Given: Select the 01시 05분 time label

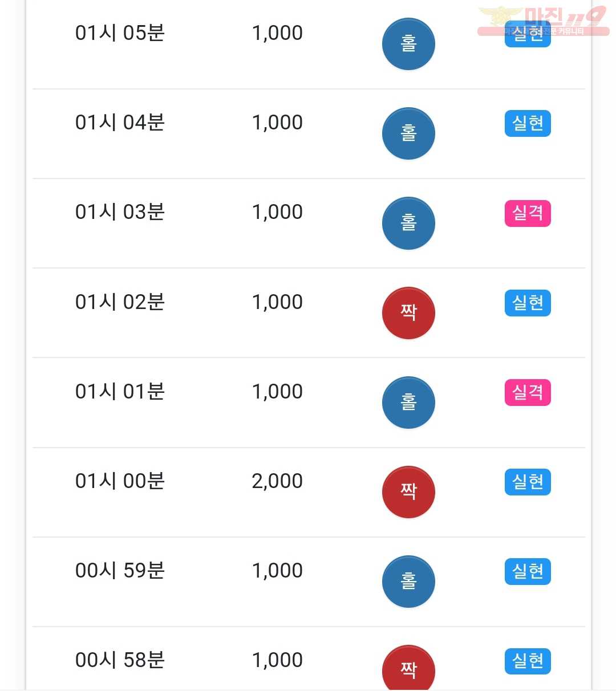Looking at the screenshot, I should [120, 33].
